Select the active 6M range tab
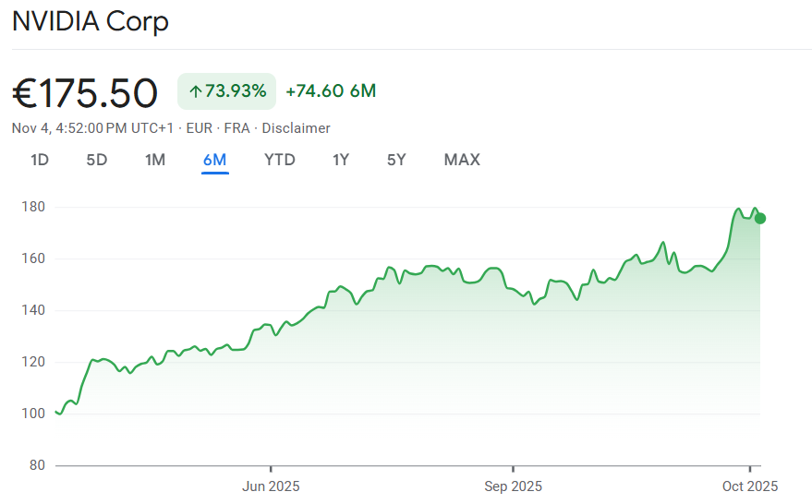The image size is (812, 504). point(214,160)
